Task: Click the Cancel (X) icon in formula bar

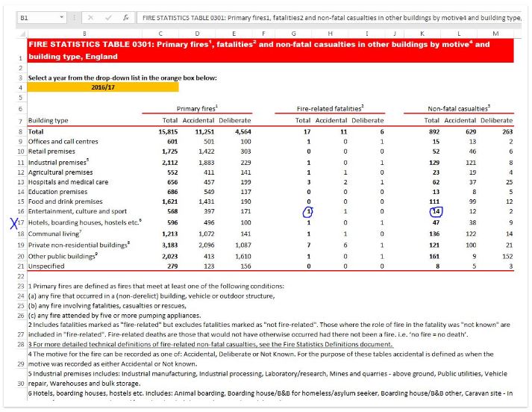Action: [90, 18]
